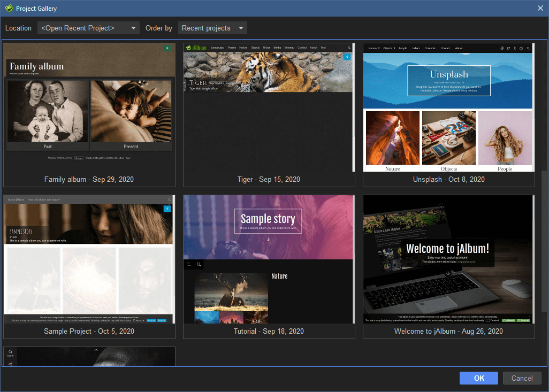
Task: Enable the Facebook checkbox in Sample Project cookie banner
Action: tap(134, 320)
